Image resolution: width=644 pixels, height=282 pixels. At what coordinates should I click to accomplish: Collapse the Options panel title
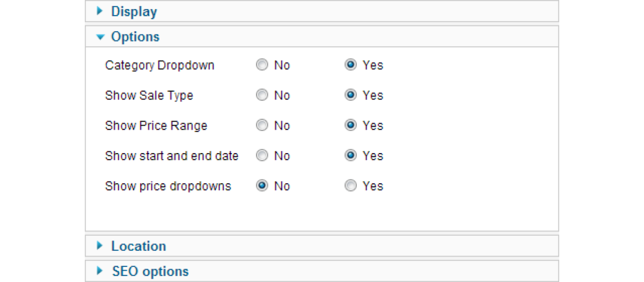[x=135, y=37]
